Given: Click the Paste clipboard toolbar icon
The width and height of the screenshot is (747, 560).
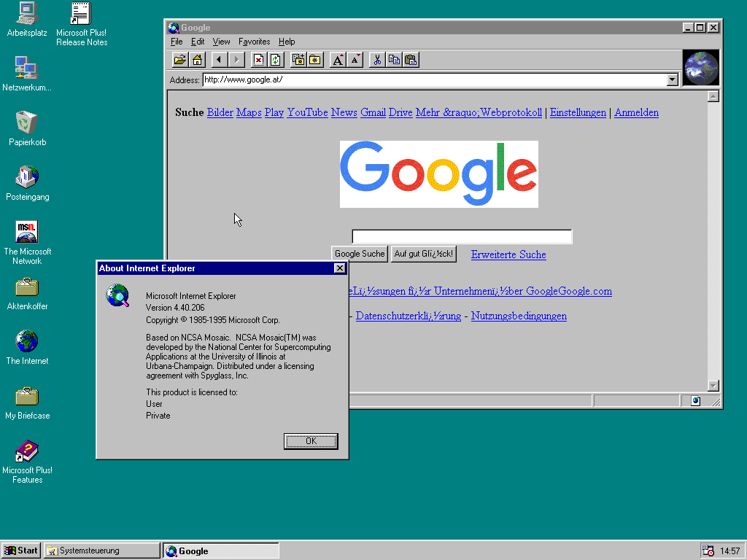Looking at the screenshot, I should pyautogui.click(x=411, y=60).
